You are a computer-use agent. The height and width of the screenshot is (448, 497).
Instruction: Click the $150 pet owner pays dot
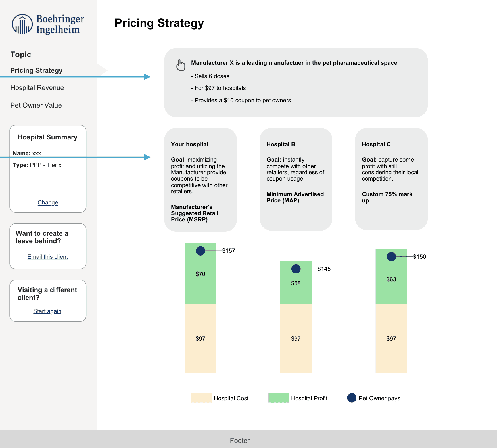click(391, 257)
